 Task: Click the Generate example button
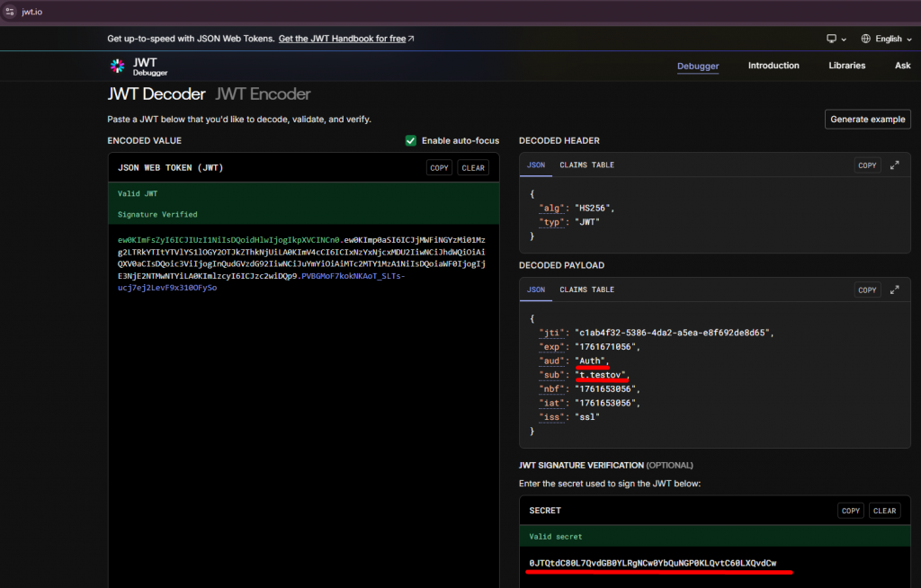click(867, 120)
